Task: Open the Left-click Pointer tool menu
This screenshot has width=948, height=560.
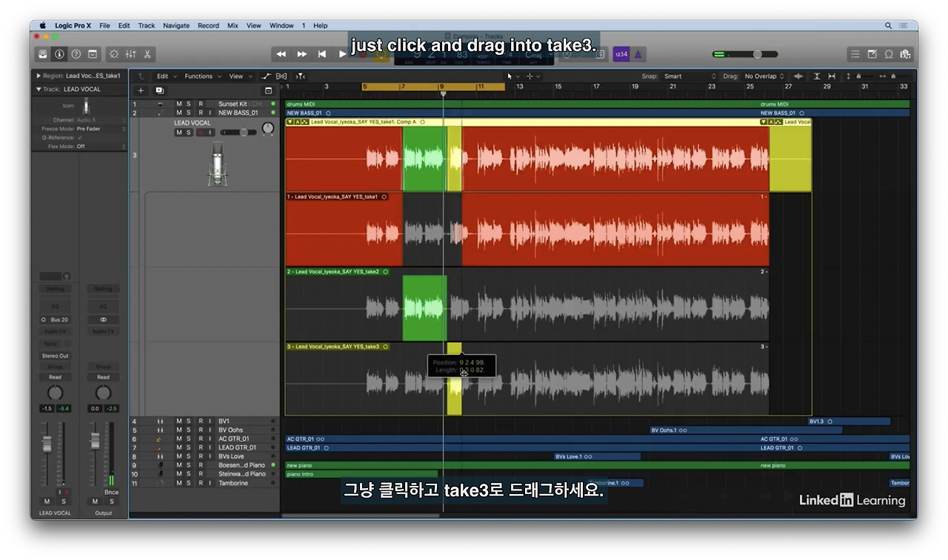Action: tap(512, 76)
